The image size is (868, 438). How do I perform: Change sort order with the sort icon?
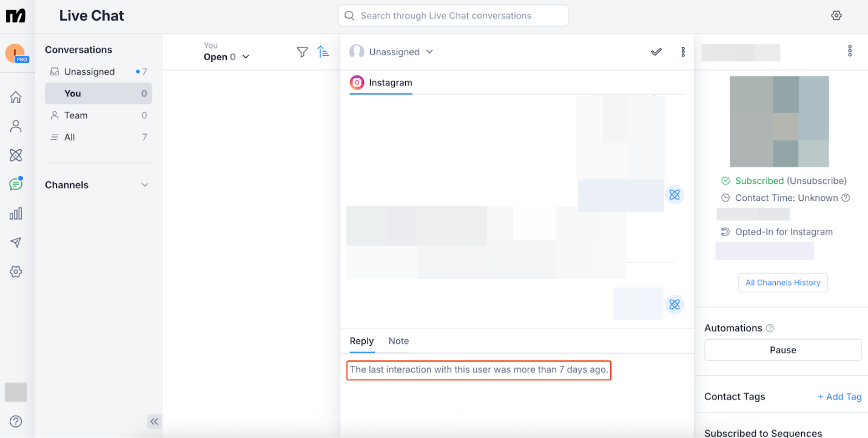323,52
